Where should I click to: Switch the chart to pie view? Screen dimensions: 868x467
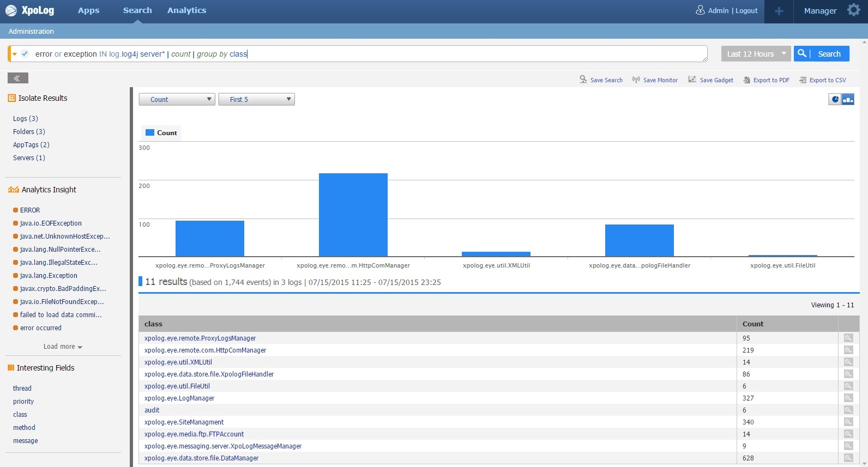tap(835, 99)
